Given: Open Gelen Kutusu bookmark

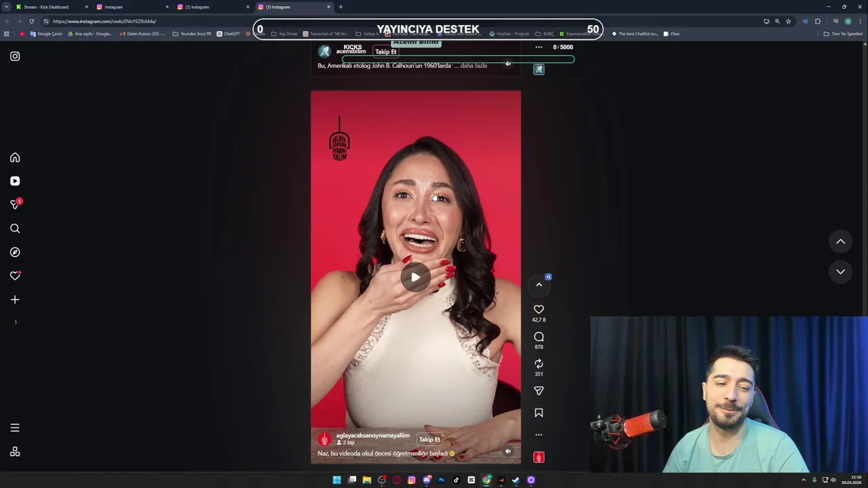Looking at the screenshot, I should (142, 34).
